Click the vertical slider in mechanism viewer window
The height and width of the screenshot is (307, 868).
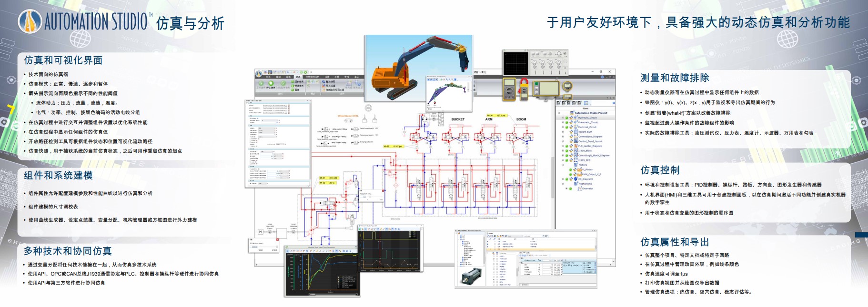(x=468, y=88)
